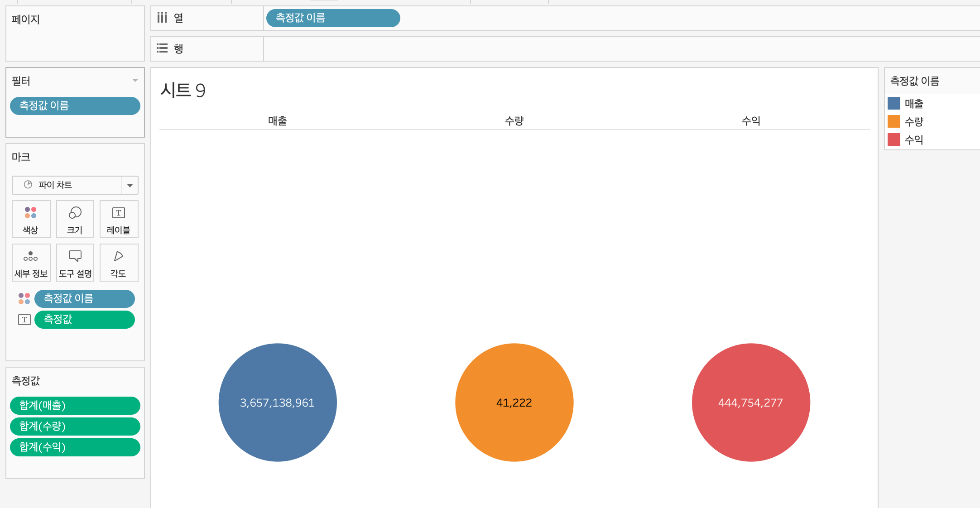Click the 열 columns shelf icon
The image size is (980, 508).
tap(162, 18)
